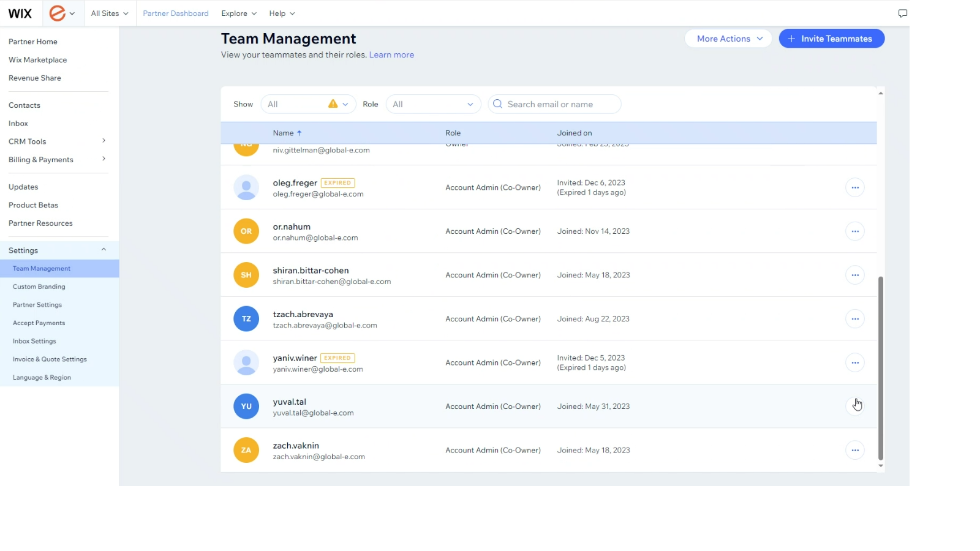Viewport: 980px width, 551px height.
Task: Open more options for yaniv.winer
Action: click(x=854, y=363)
